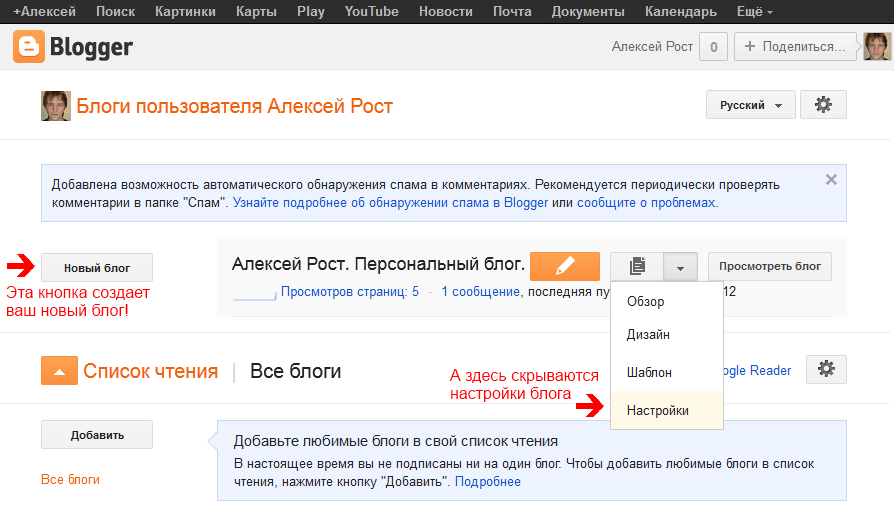This screenshot has width=894, height=515.
Task: Create a blog with Новый блог button
Action: pos(97,267)
